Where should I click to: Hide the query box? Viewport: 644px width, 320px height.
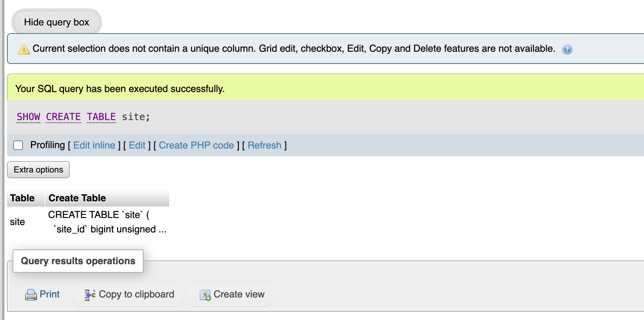click(56, 22)
